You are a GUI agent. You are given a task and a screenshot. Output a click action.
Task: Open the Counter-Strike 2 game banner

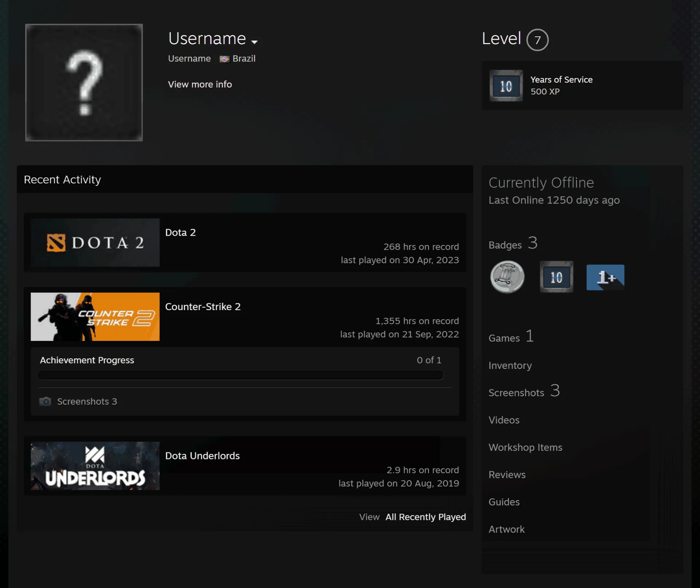(x=95, y=317)
